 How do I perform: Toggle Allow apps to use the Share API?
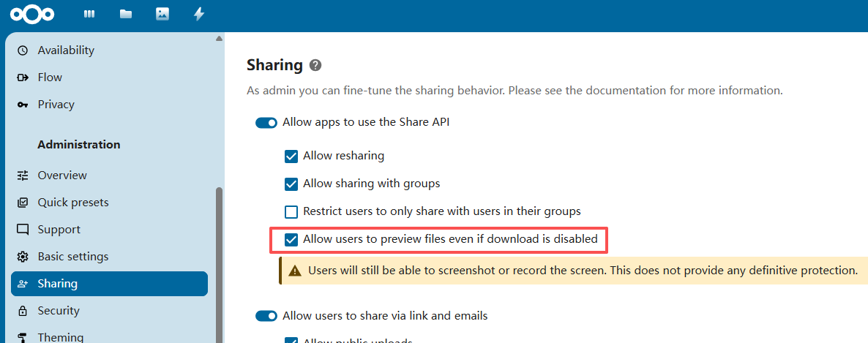click(266, 123)
